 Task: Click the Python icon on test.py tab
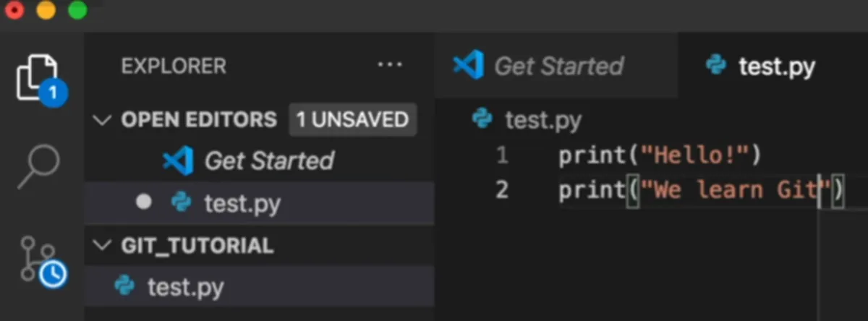(x=716, y=66)
